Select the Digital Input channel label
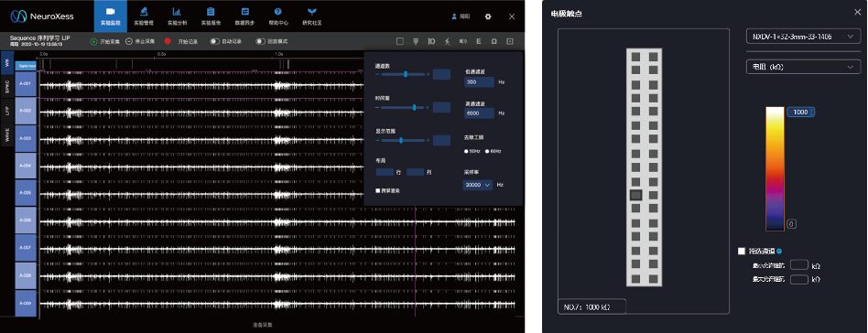This screenshot has width=868, height=333. 26,65
